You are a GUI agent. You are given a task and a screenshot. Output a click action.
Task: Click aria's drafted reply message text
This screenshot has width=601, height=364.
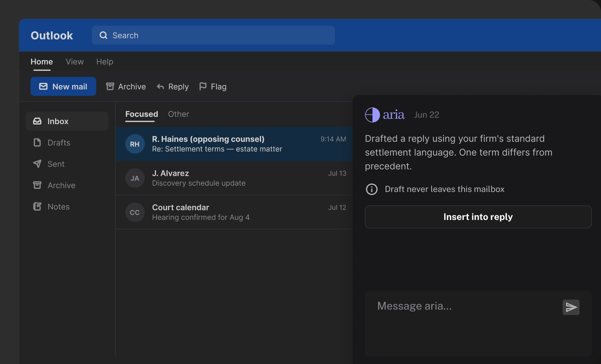pos(458,152)
